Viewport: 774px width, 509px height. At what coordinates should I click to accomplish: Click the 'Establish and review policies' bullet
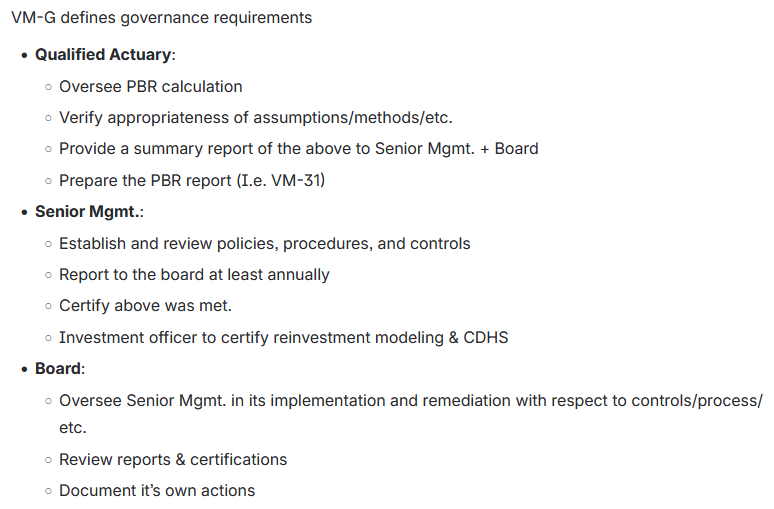point(264,243)
